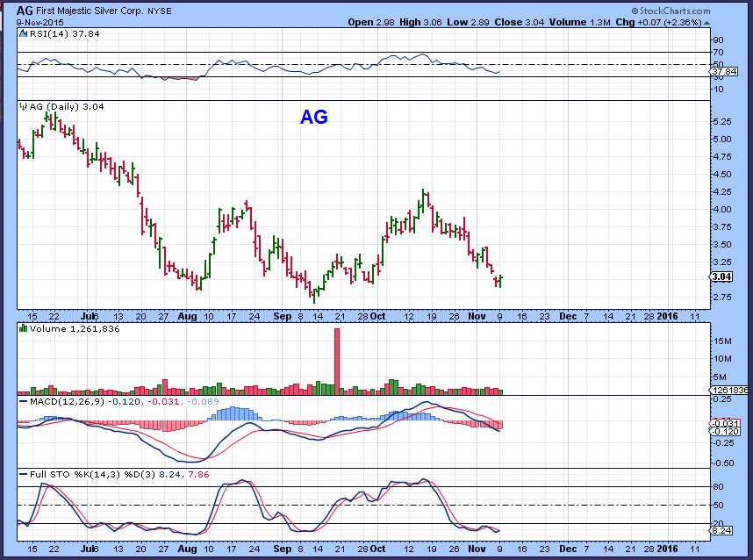Image resolution: width=753 pixels, height=560 pixels.
Task: Click the Volume 1,261,836 panel label
Action: click(75, 328)
